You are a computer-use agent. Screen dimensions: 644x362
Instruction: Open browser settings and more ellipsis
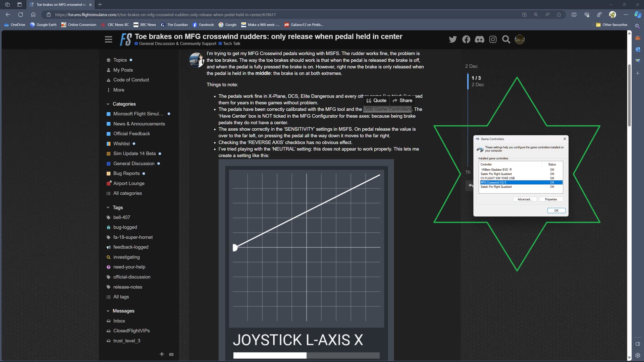[x=626, y=14]
